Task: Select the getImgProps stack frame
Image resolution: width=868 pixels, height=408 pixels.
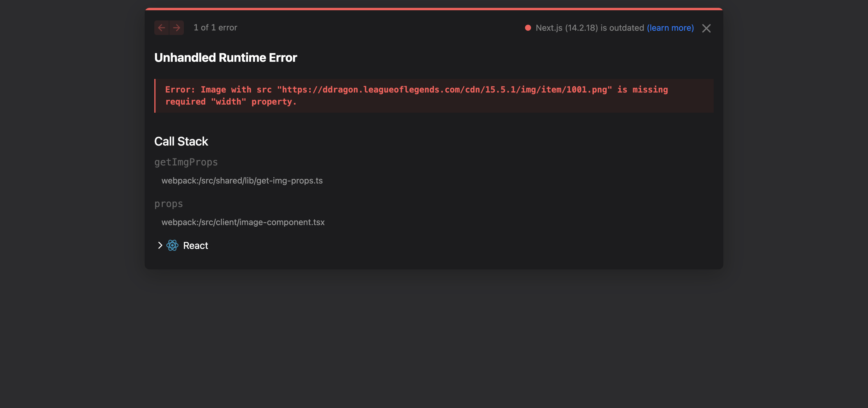Action: pyautogui.click(x=186, y=162)
